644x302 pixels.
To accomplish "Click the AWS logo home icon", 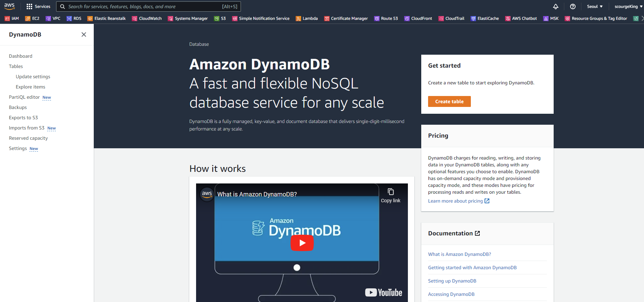I will pyautogui.click(x=10, y=6).
